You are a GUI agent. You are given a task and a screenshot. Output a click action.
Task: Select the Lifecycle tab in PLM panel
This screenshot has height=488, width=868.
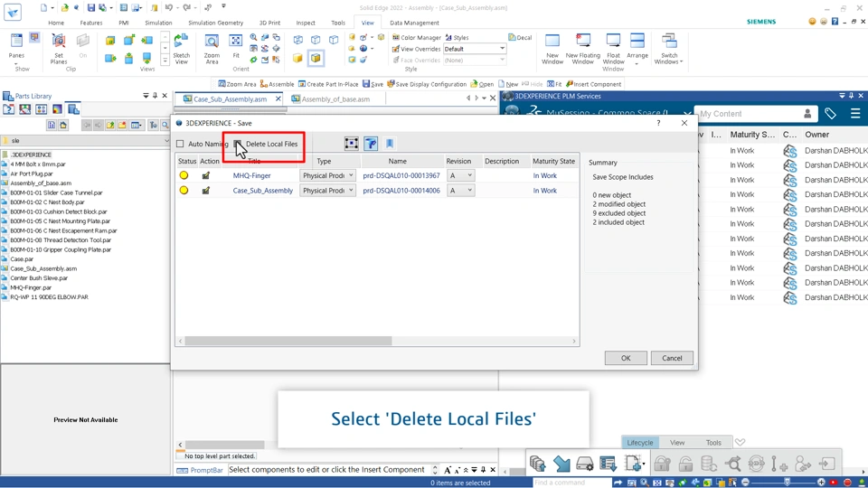pos(640,443)
